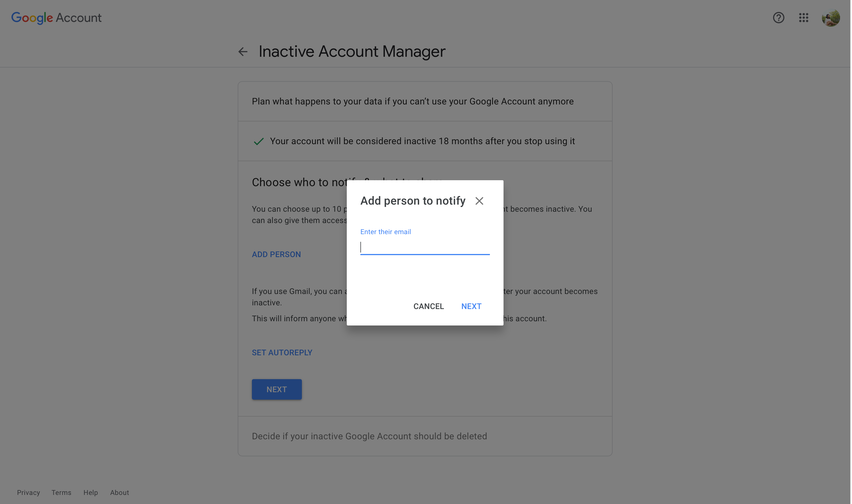Image resolution: width=852 pixels, height=504 pixels.
Task: Open the Help footer link
Action: [91, 492]
